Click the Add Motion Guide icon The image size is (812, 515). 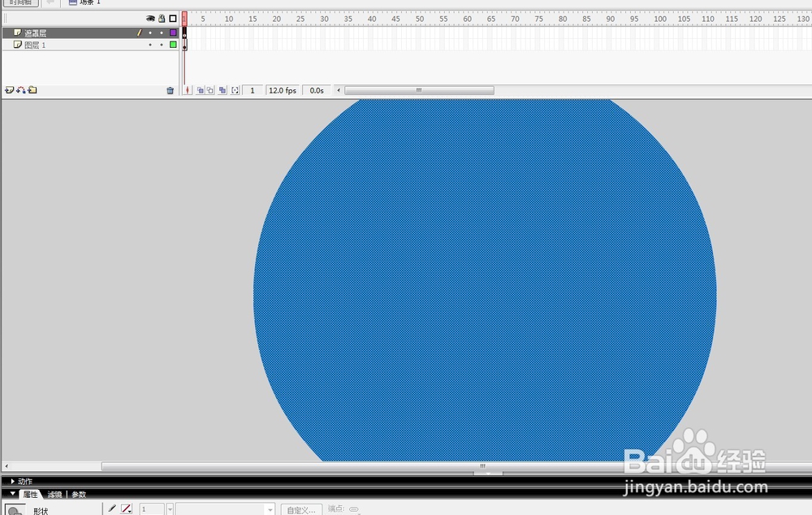21,90
